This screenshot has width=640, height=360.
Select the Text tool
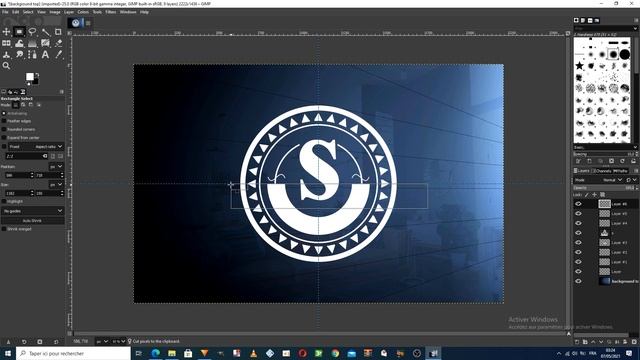(x=45, y=54)
